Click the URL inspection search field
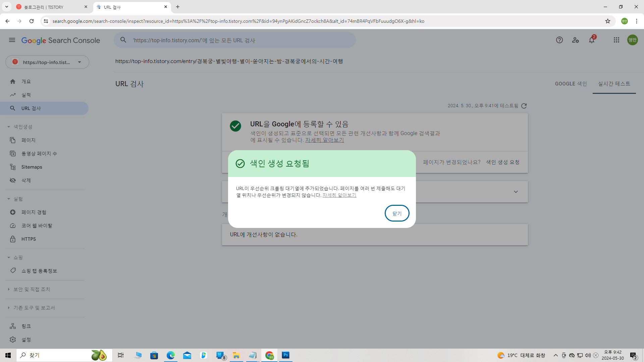Viewport: 644px width, 362px height. coord(235,40)
